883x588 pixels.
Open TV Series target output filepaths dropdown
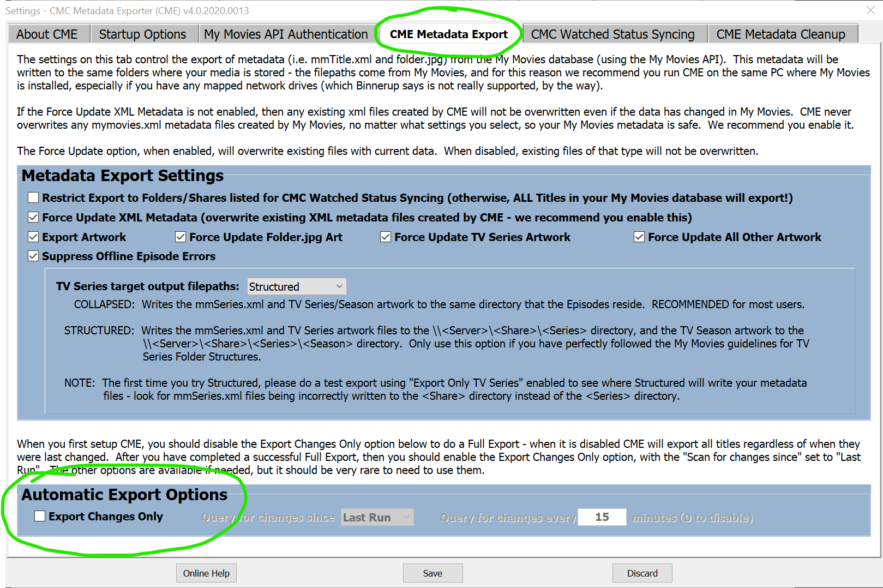[x=297, y=286]
